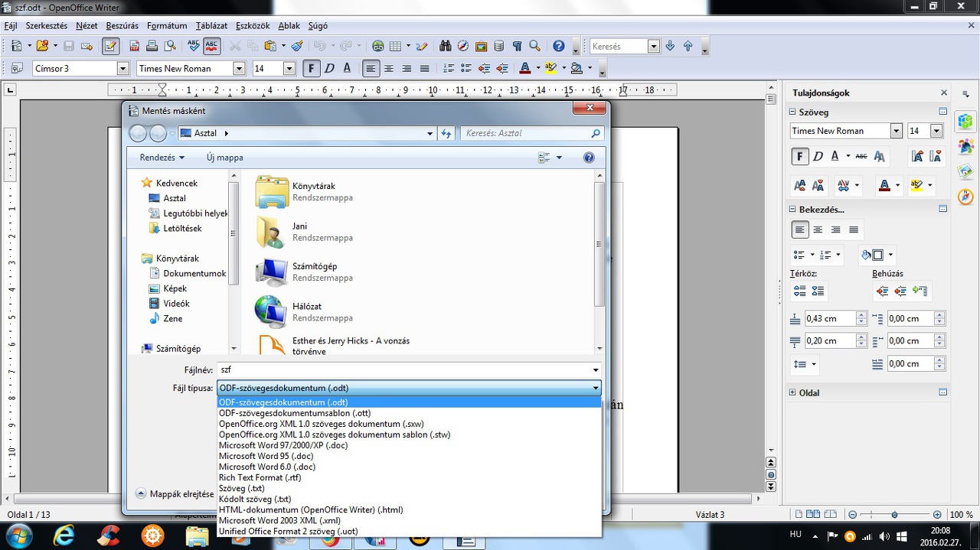
Task: Open paragraph style dropdown showing Címsor 3
Action: pyautogui.click(x=122, y=68)
